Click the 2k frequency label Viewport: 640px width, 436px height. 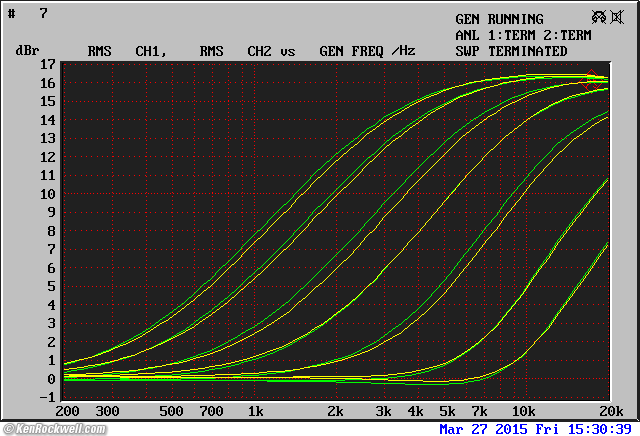point(335,411)
